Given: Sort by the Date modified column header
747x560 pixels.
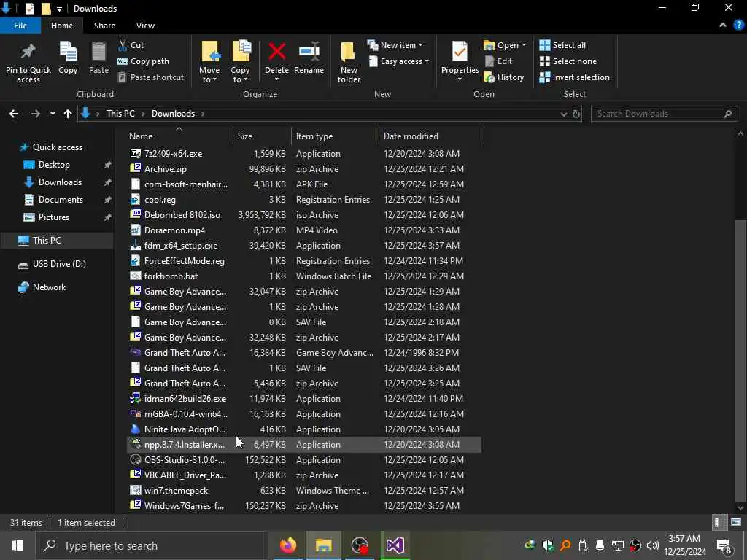Looking at the screenshot, I should (x=431, y=136).
